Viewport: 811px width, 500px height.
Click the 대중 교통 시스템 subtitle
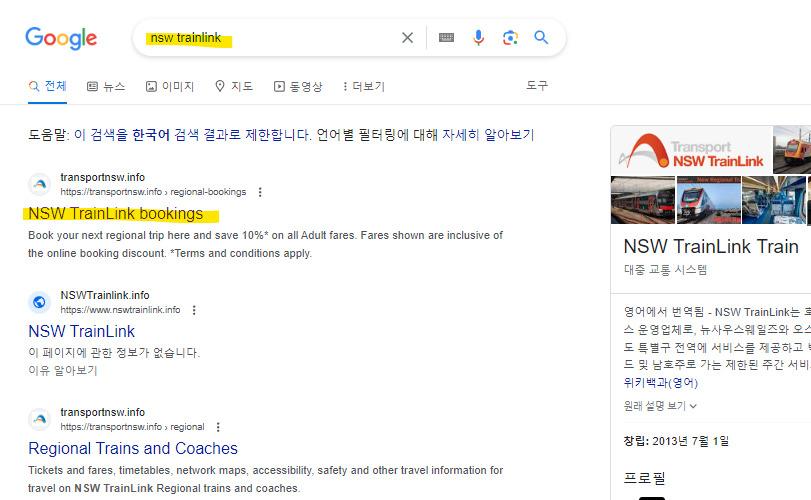click(x=665, y=270)
